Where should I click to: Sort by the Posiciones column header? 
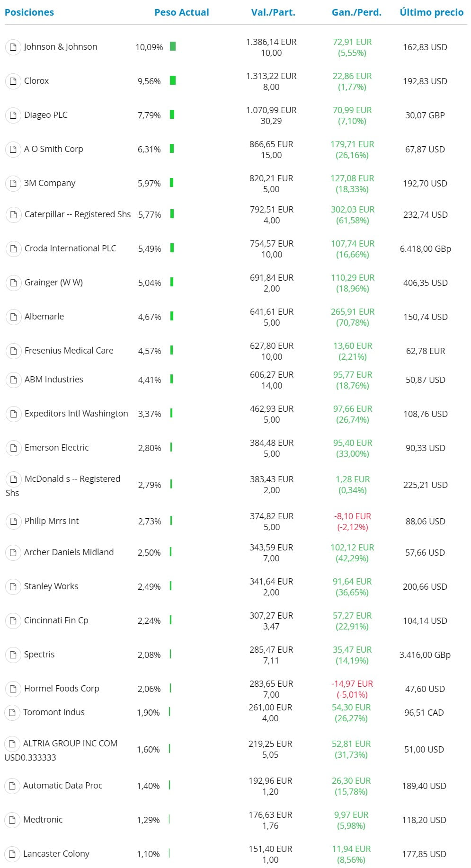pos(29,12)
